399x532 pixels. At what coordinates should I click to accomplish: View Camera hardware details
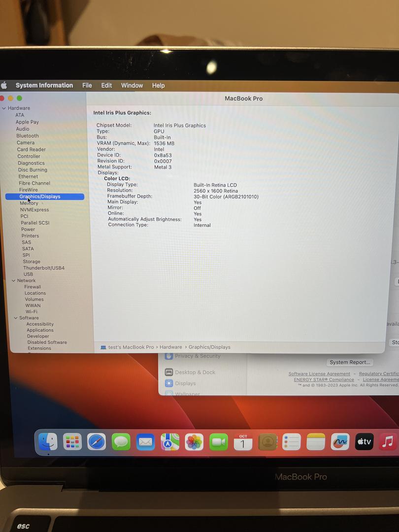pos(26,143)
